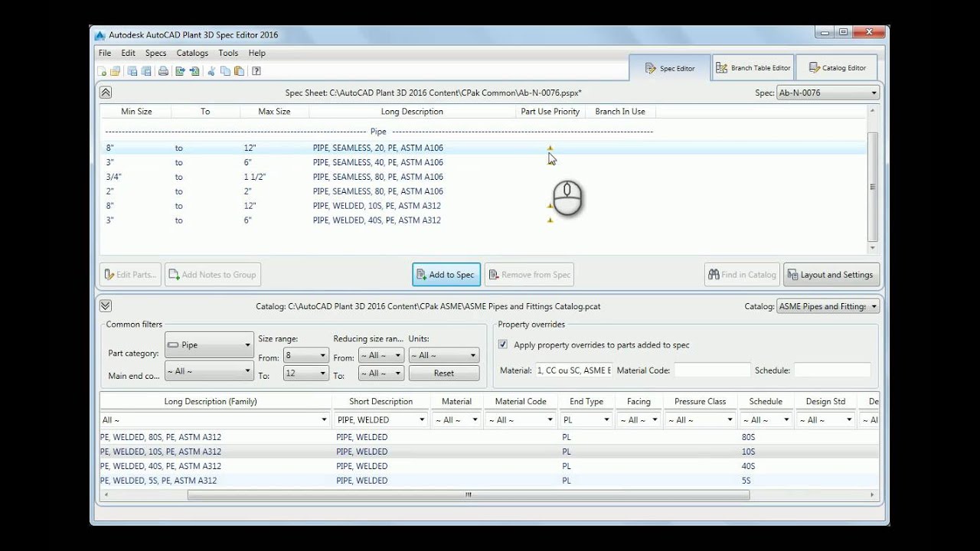The width and height of the screenshot is (980, 551).
Task: Collapse the Spec Sheet panel
Action: (106, 93)
